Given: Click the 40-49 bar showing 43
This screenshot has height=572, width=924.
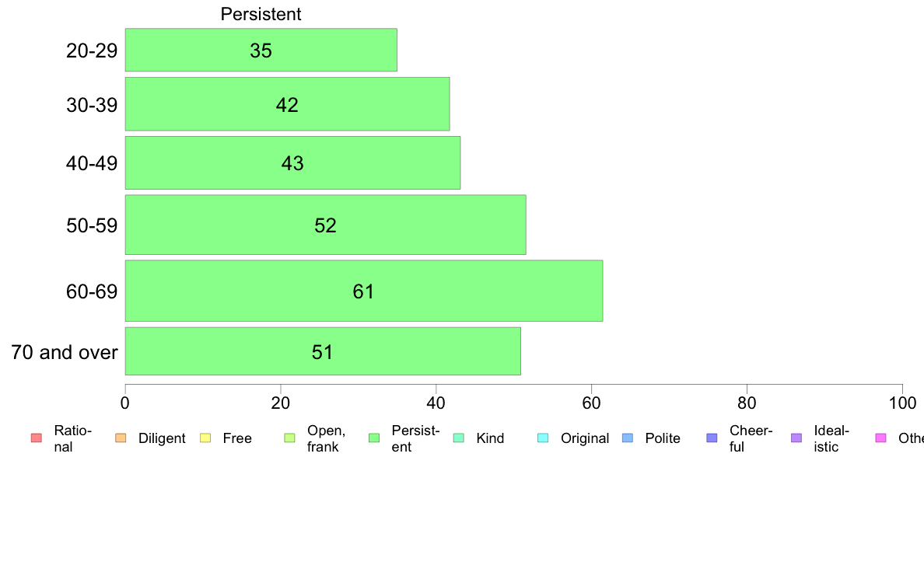Looking at the screenshot, I should [292, 163].
